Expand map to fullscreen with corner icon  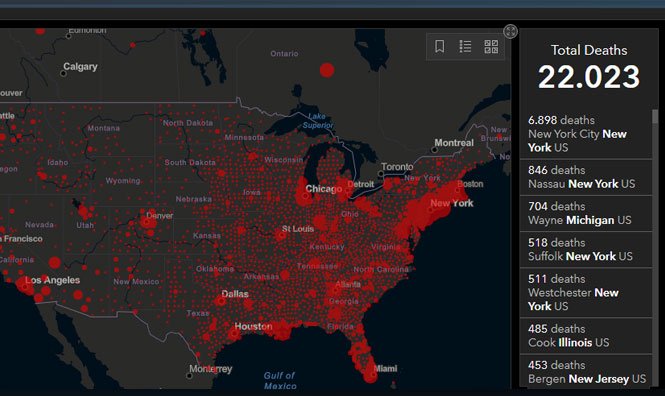click(x=511, y=31)
